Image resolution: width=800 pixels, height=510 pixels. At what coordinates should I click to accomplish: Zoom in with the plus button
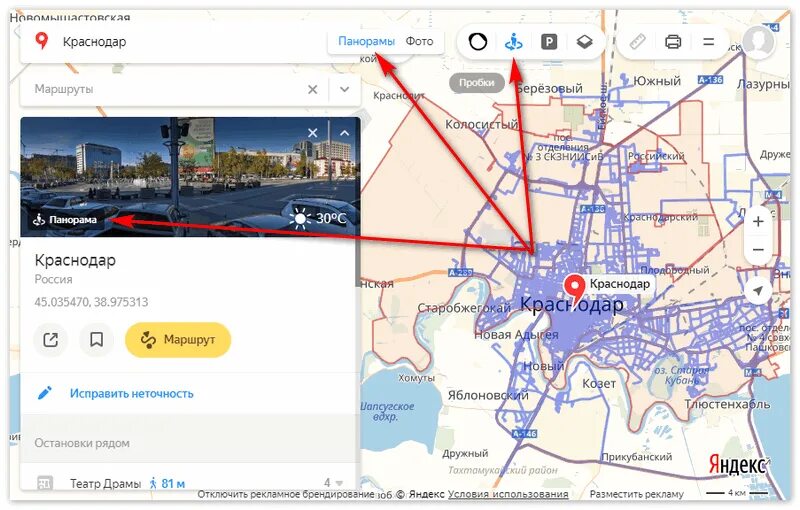(x=758, y=221)
